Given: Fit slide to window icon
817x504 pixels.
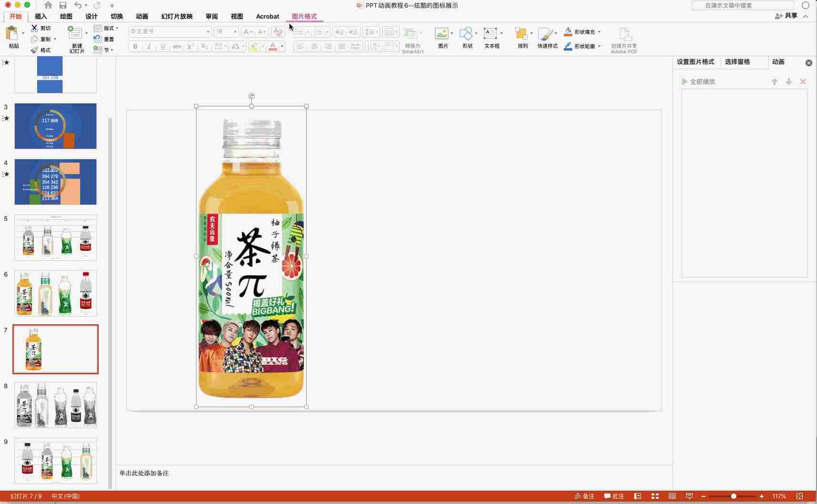Looking at the screenshot, I should coord(800,496).
